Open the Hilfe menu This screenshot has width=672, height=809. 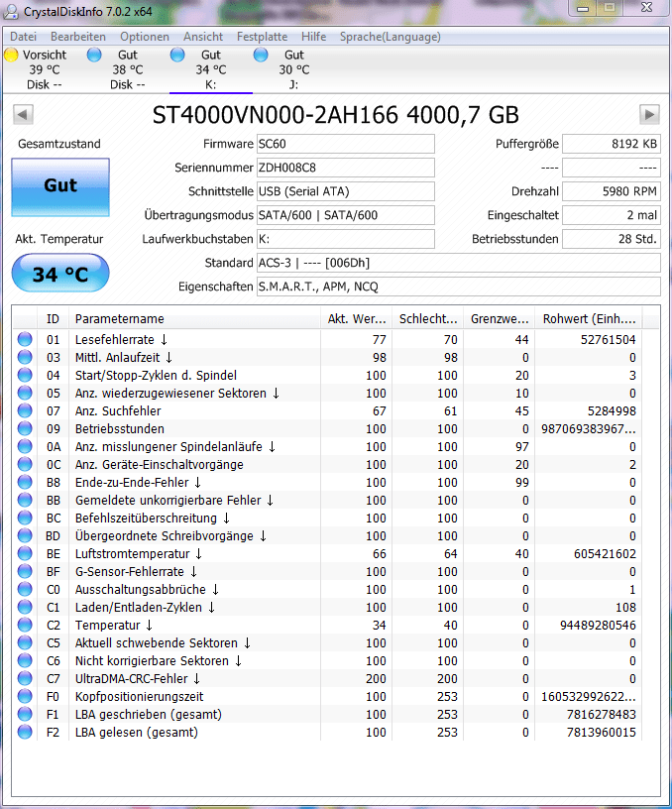(x=313, y=37)
